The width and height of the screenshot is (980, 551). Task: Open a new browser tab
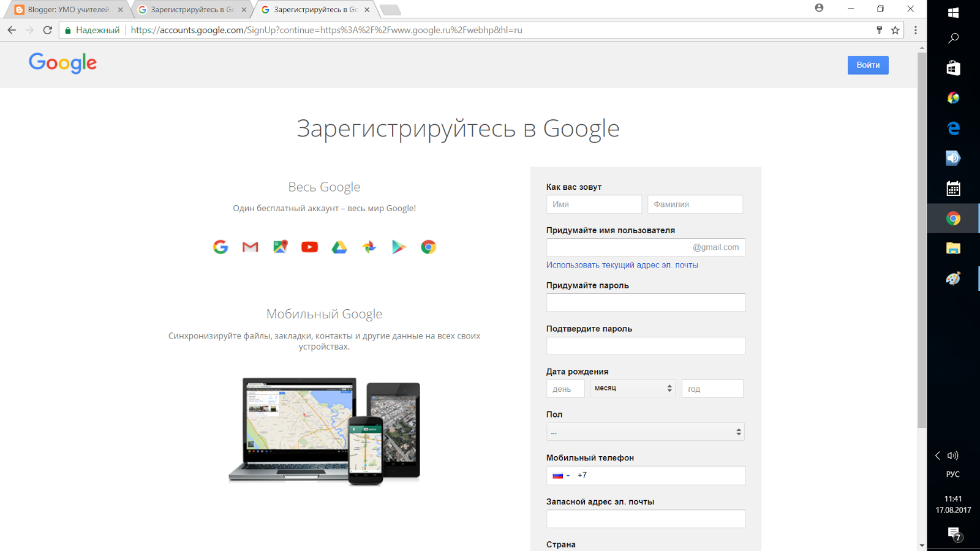pos(390,10)
